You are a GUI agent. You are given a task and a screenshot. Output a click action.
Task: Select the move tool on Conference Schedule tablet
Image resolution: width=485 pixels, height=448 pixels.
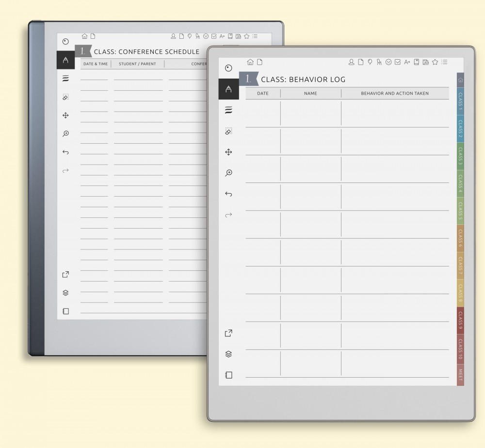(65, 116)
